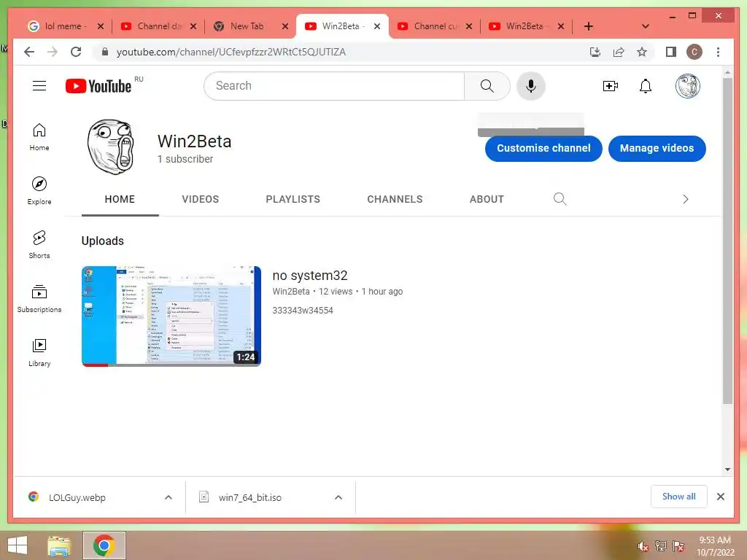Close the lol meme tab
This screenshot has width=747, height=560.
click(101, 26)
